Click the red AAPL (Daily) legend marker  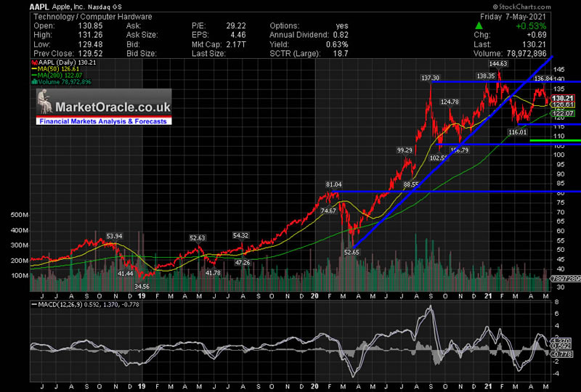(33, 64)
